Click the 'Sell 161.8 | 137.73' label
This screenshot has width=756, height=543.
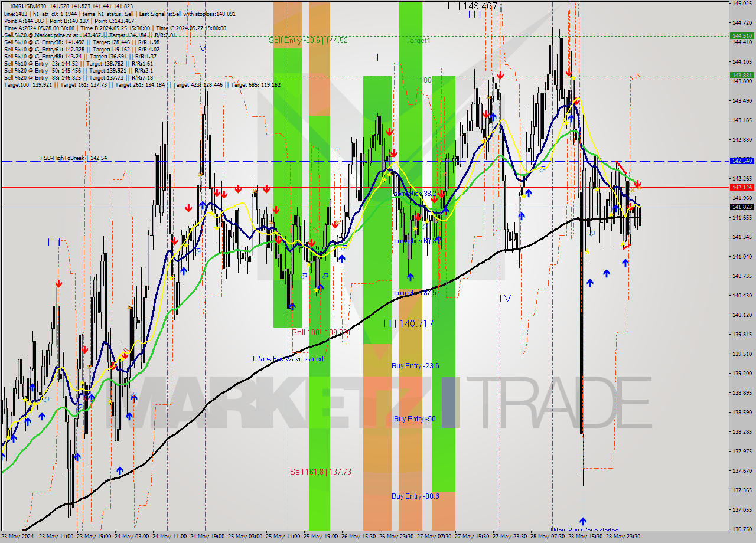click(x=321, y=472)
